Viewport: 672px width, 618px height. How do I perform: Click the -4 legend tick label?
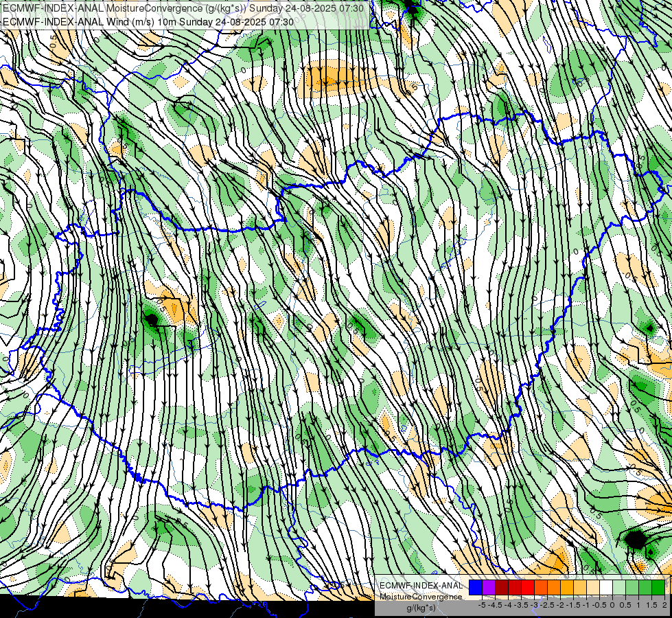tap(508, 605)
